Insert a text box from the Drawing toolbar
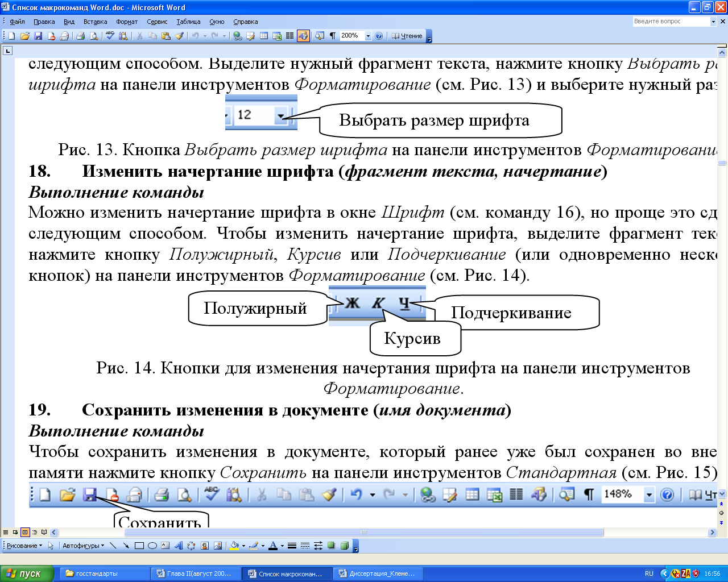The image size is (728, 582). pyautogui.click(x=166, y=546)
